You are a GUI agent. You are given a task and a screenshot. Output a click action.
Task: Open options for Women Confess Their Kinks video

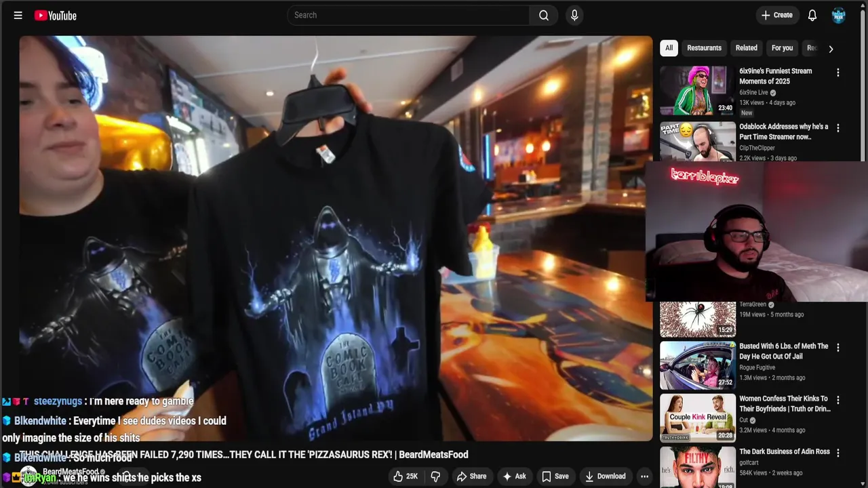[838, 401]
